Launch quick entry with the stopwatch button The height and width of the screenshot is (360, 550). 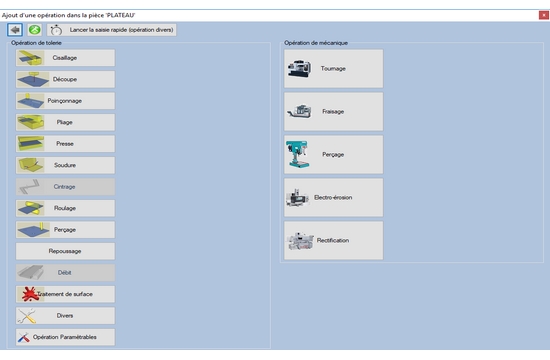coord(112,30)
